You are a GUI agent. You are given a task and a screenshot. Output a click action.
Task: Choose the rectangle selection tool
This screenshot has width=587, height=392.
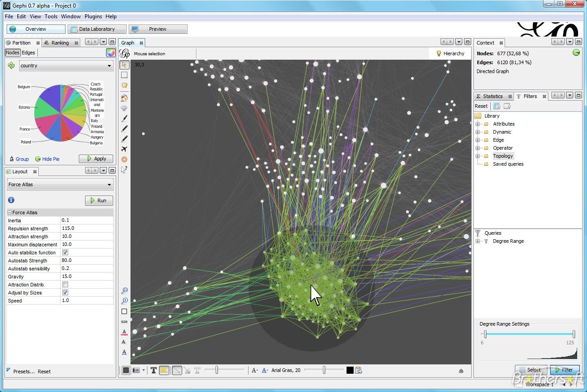tap(124, 75)
